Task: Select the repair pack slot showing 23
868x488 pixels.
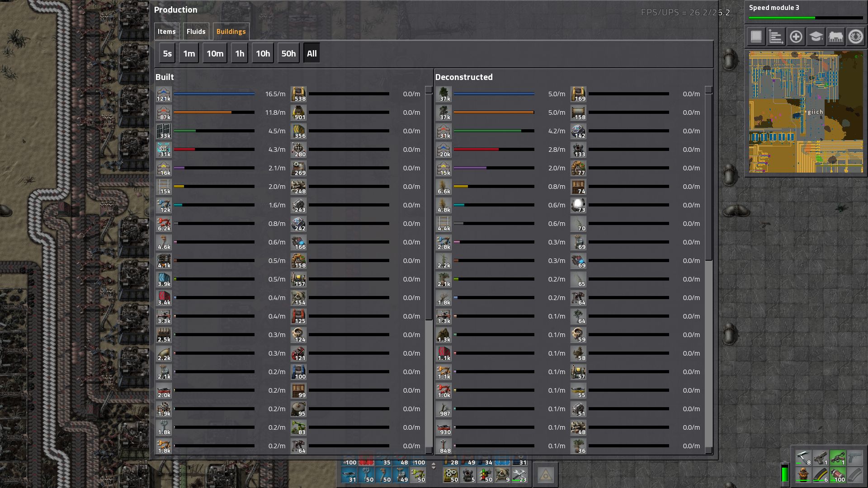Action: [519, 475]
